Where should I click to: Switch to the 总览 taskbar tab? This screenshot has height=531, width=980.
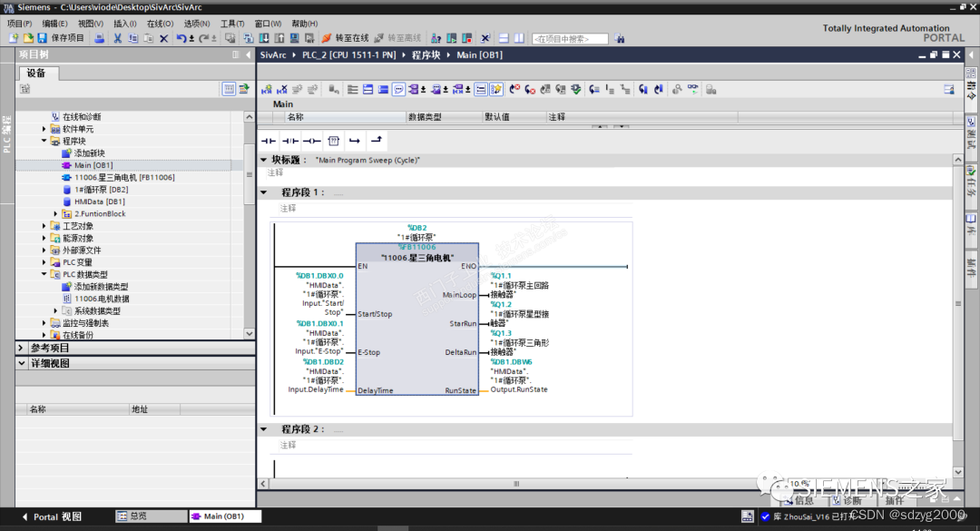150,516
